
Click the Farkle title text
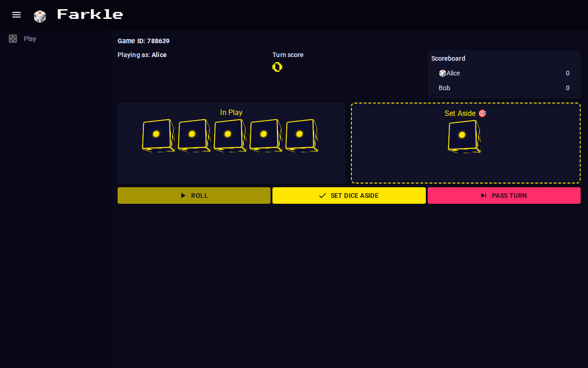point(90,14)
